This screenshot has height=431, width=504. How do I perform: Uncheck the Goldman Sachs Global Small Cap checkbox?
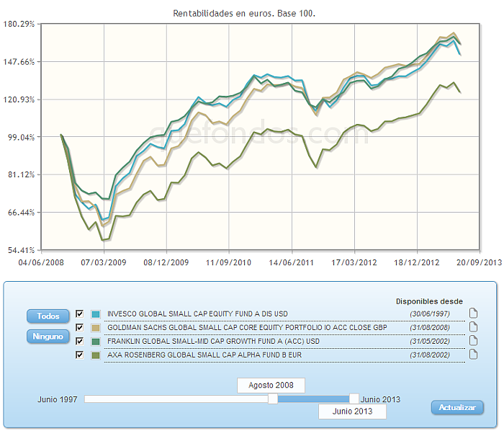[x=79, y=327]
